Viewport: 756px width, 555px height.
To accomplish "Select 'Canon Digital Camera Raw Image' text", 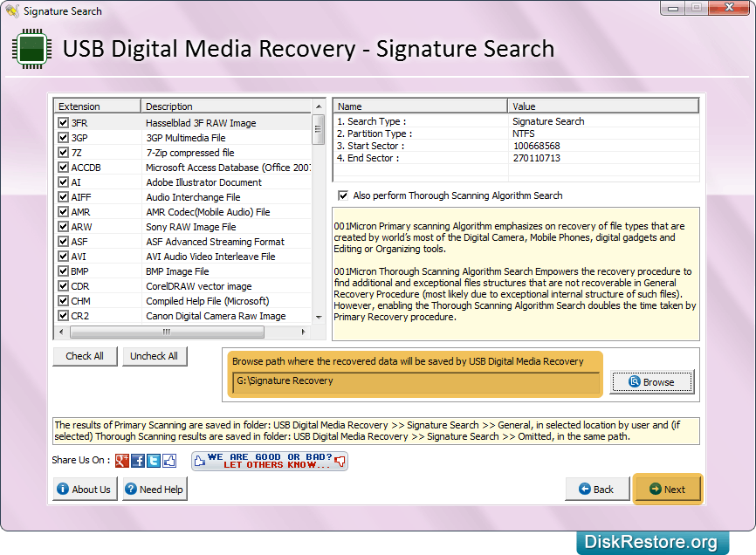I will point(216,316).
